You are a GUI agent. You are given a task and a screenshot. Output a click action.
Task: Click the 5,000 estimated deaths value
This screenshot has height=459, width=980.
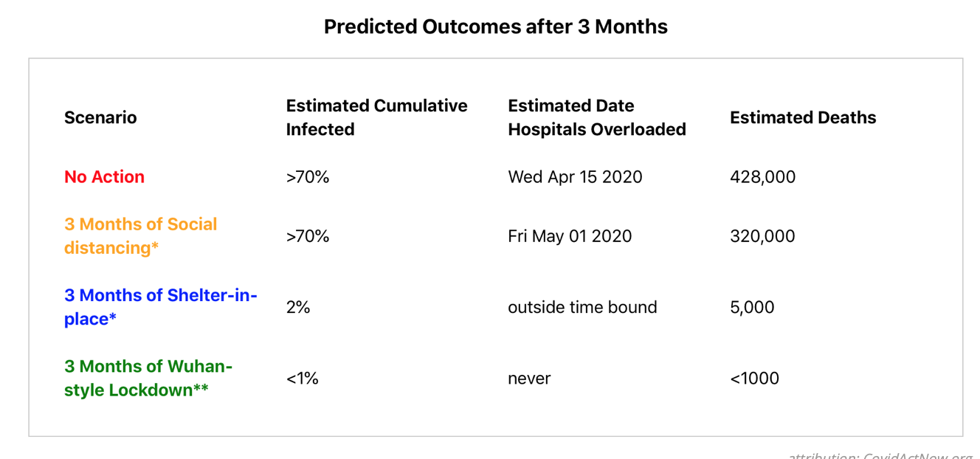(752, 307)
